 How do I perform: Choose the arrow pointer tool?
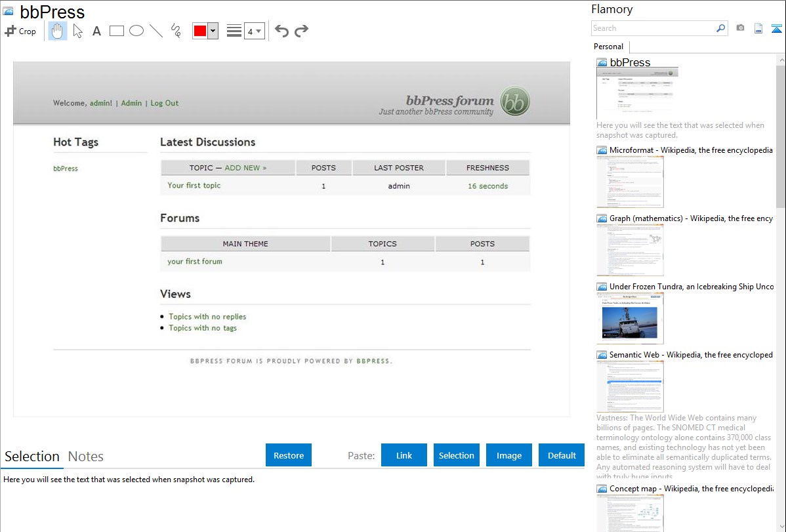coord(77,31)
